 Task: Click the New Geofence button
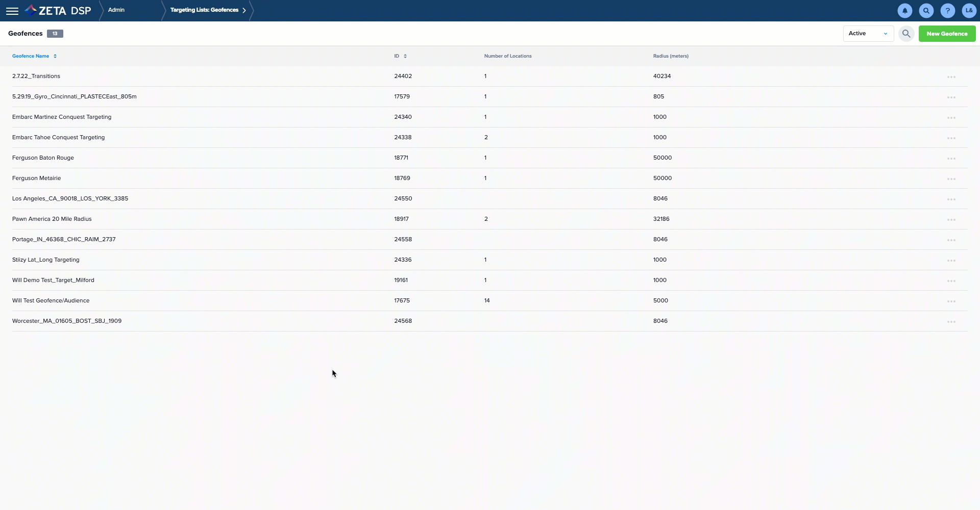[947, 34]
